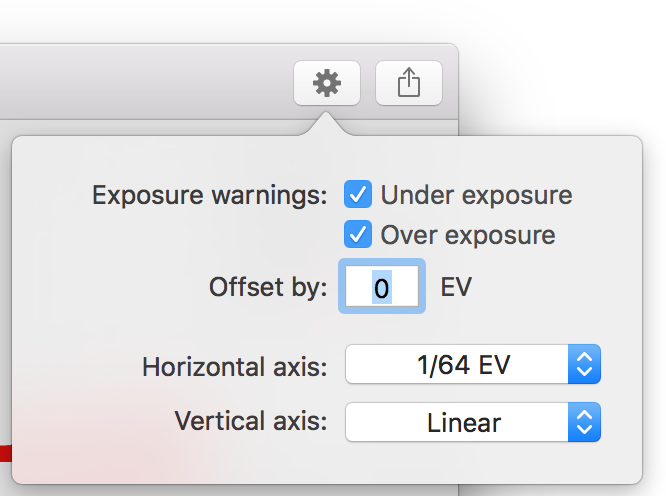Click the checkmark icon beside Over exposure
Viewport: 666px width, 496px height.
point(358,234)
